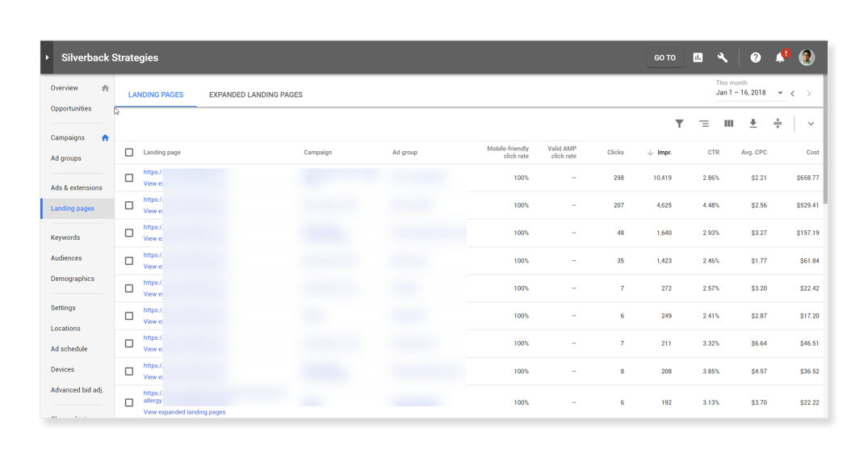Check the row with 192 impressions
Image resolution: width=868 pixels, height=458 pixels.
(129, 402)
